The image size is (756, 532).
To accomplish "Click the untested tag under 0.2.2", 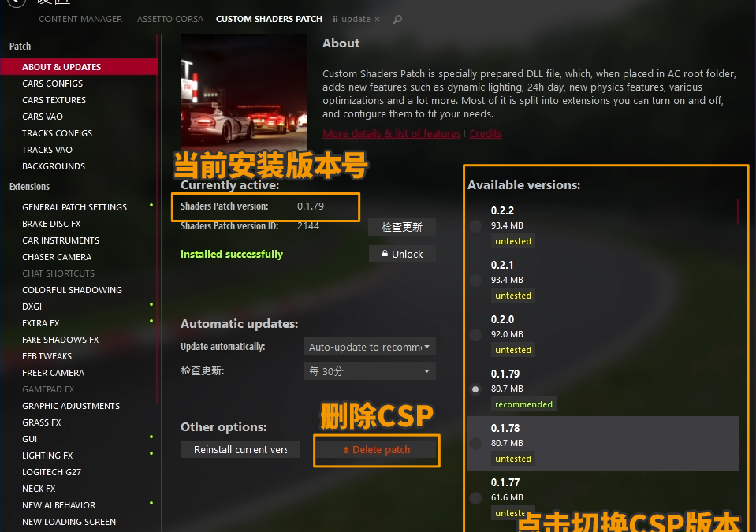I will pos(513,241).
